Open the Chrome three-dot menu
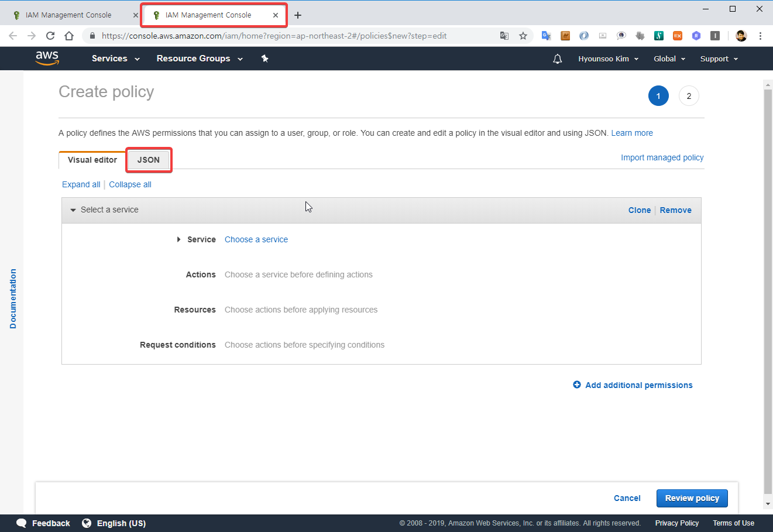 (760, 36)
